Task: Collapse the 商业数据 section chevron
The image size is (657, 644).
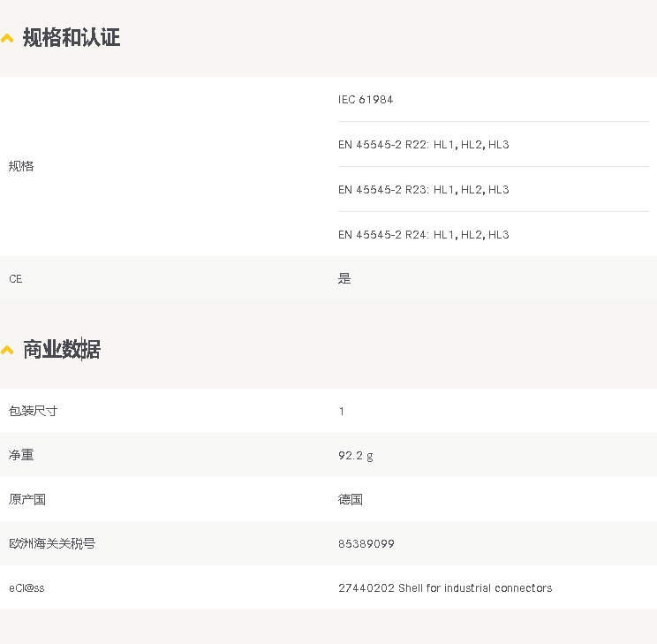Action: 7,350
